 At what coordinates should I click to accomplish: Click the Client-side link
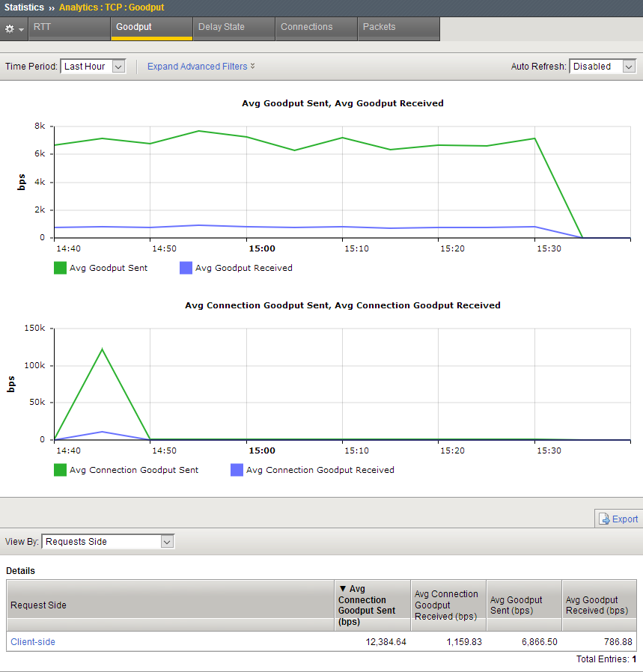click(x=33, y=642)
